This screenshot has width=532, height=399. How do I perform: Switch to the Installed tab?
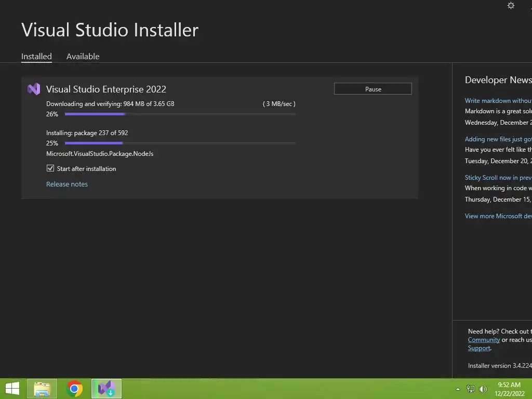click(x=36, y=56)
